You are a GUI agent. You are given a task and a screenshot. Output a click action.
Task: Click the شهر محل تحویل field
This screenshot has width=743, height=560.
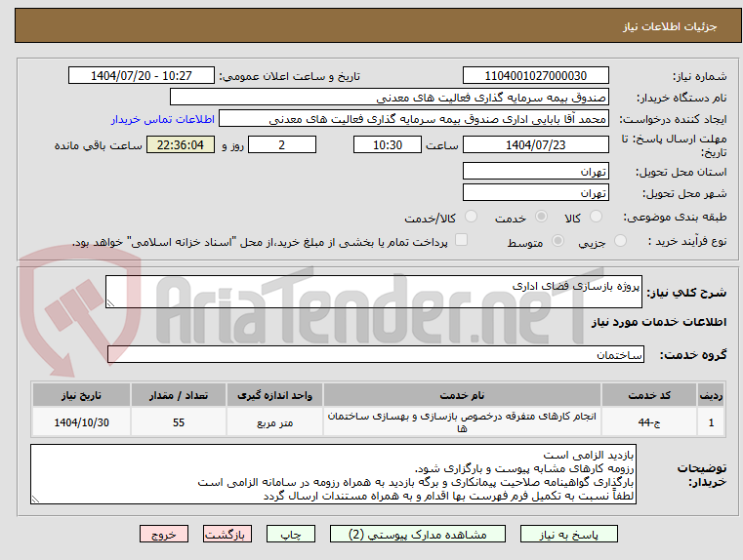coord(535,193)
